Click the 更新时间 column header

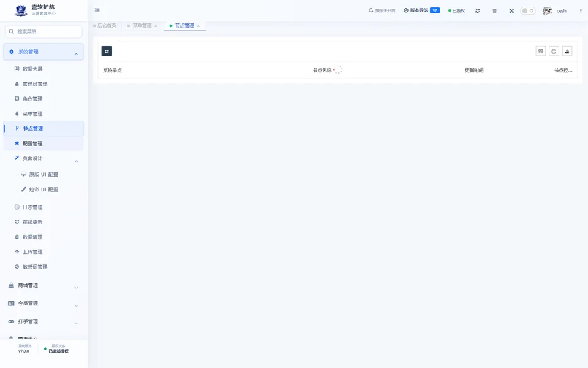tap(474, 70)
